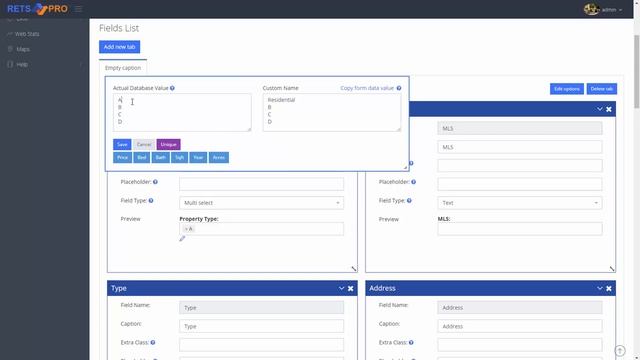
Task: Click Placeholder input in MLS panel
Action: click(x=520, y=184)
